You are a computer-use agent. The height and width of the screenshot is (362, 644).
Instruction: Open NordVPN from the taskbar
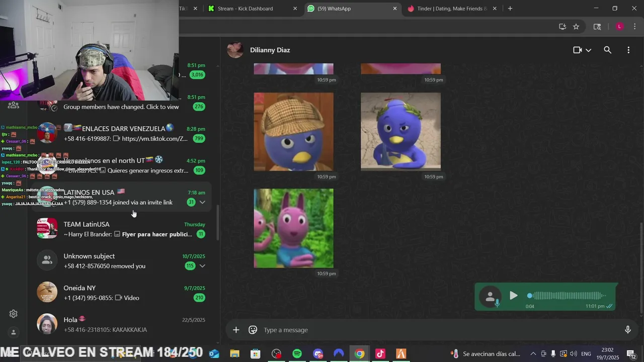click(x=339, y=354)
